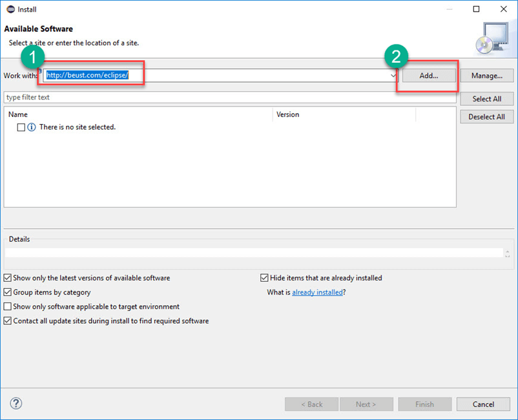Click the info icon beside no site selected
Viewport: 518px width, 420px height.
(x=32, y=127)
